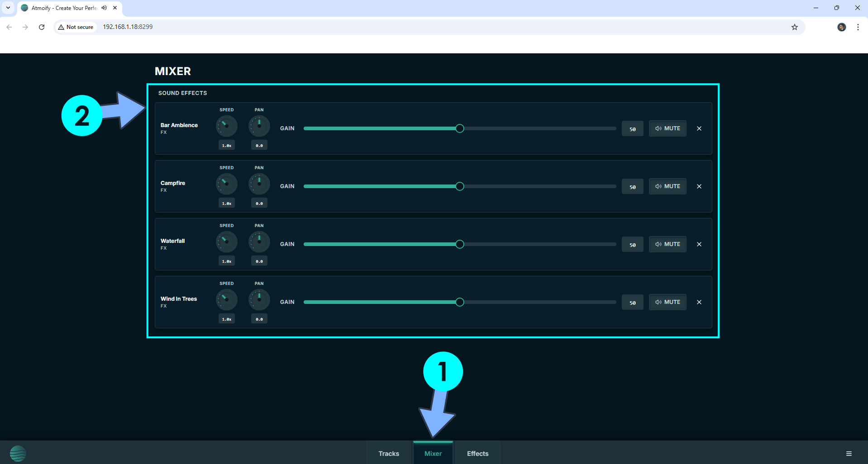This screenshot has height=464, width=868.
Task: Mute the Wind In Trees effect
Action: tap(667, 302)
